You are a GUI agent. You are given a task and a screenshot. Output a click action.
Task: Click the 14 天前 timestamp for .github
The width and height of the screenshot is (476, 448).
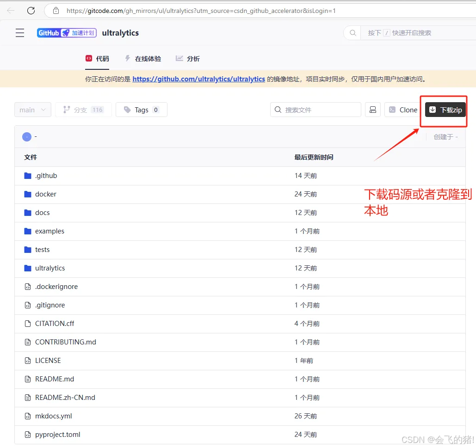pos(306,176)
